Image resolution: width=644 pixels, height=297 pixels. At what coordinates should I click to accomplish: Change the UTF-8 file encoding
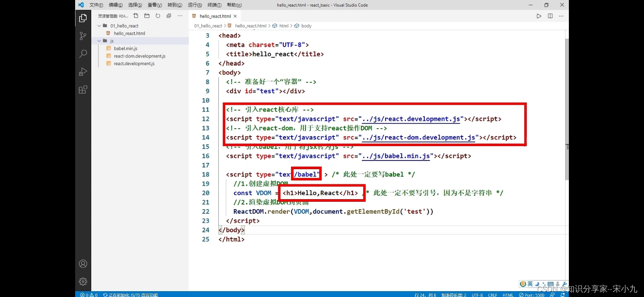tap(477, 295)
